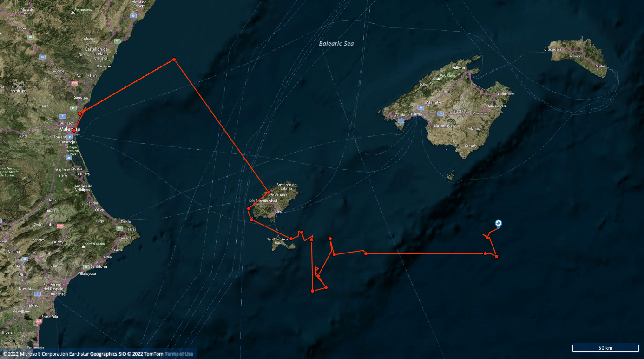This screenshot has width=644, height=359.
Task: Click the blue vessel position marker icon
Action: [x=498, y=224]
